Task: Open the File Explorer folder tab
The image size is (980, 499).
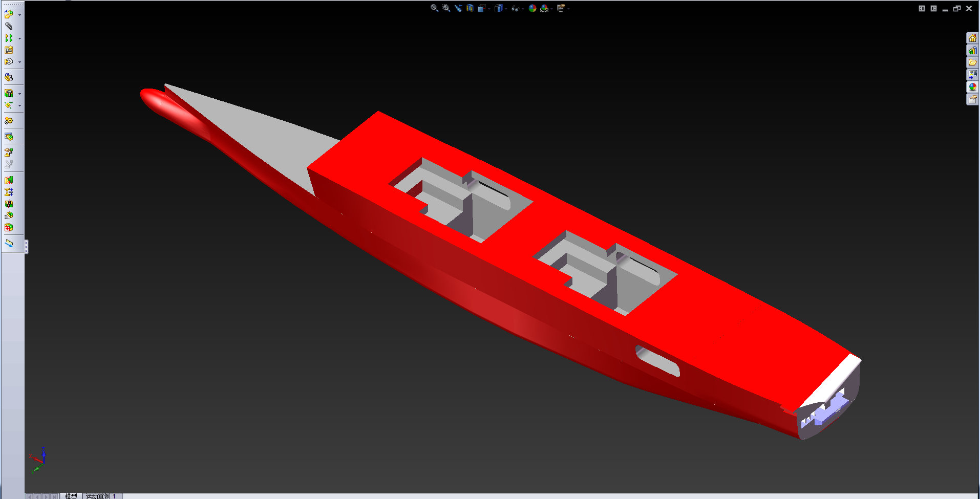Action: coord(972,62)
